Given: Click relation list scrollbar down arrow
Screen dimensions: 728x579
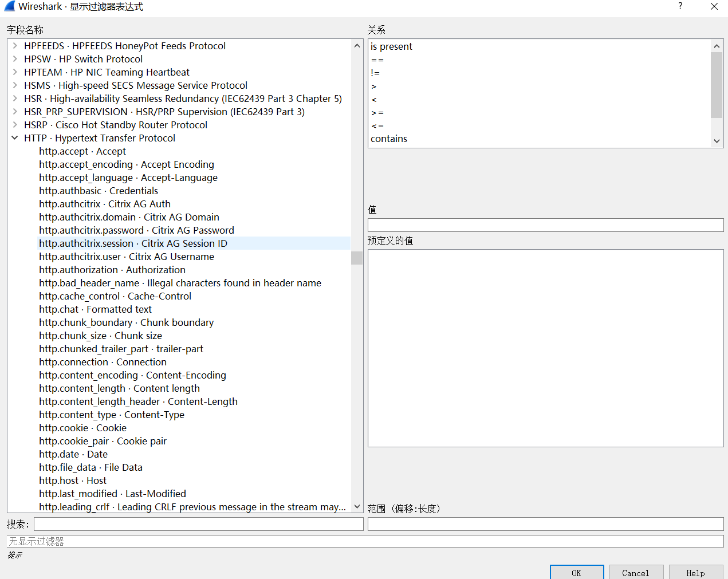Looking at the screenshot, I should (717, 141).
